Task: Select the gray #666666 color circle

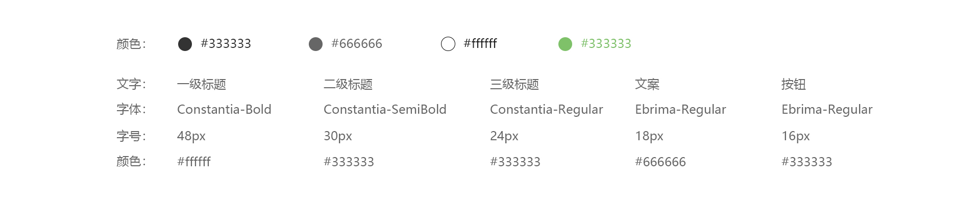Action: point(316,44)
